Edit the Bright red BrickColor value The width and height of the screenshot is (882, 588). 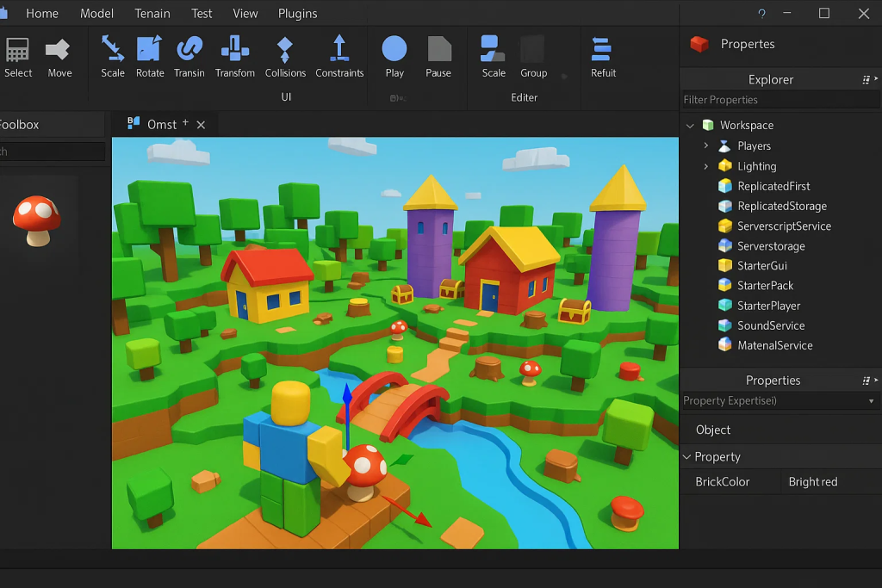pos(813,482)
